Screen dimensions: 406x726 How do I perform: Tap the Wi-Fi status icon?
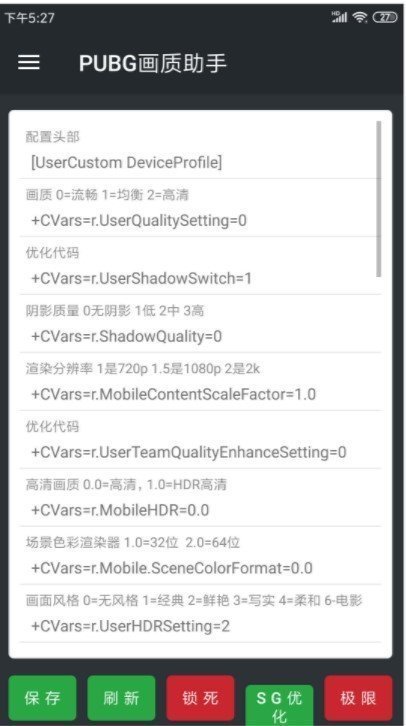coord(360,18)
